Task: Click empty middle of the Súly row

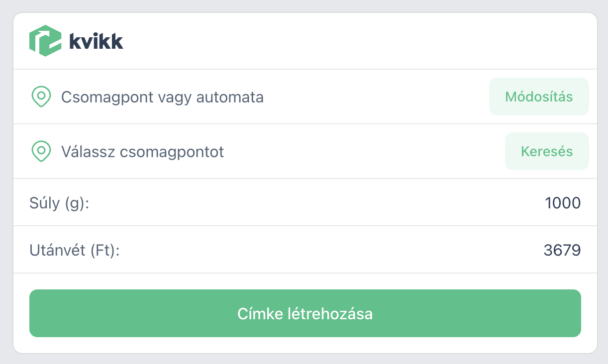Action: pyautogui.click(x=308, y=203)
